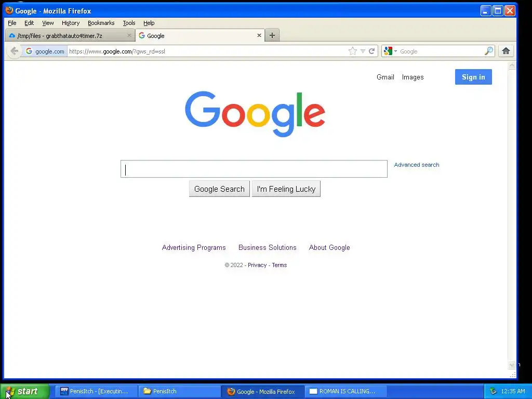The height and width of the screenshot is (399, 532).
Task: Click the Google logo
Action: [x=255, y=114]
